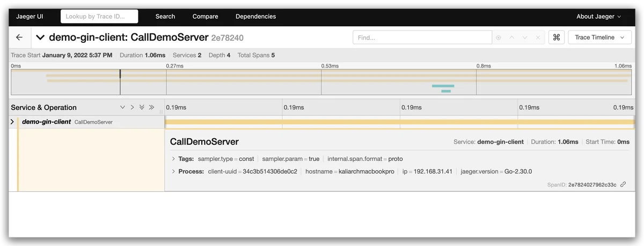
Task: Open the Dependencies page
Action: tap(255, 17)
